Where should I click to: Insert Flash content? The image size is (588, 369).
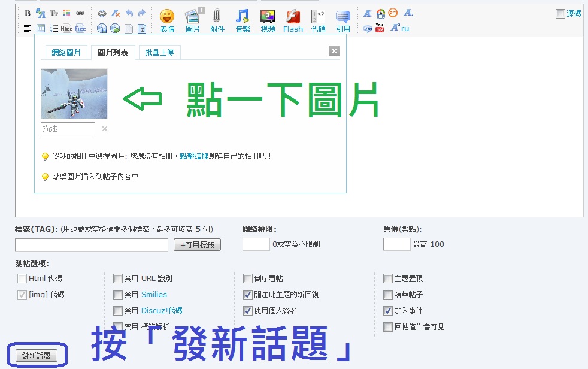tap(293, 21)
